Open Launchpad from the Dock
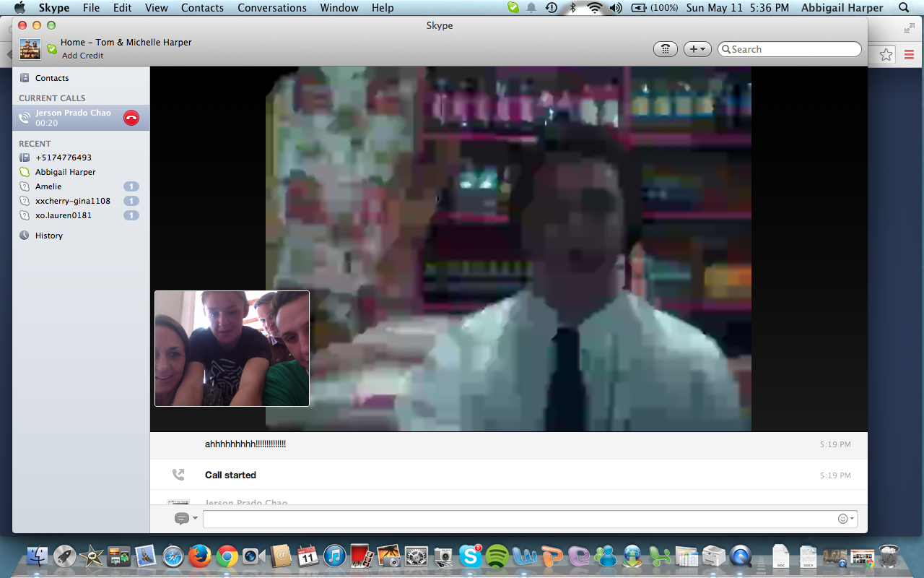 65,556
